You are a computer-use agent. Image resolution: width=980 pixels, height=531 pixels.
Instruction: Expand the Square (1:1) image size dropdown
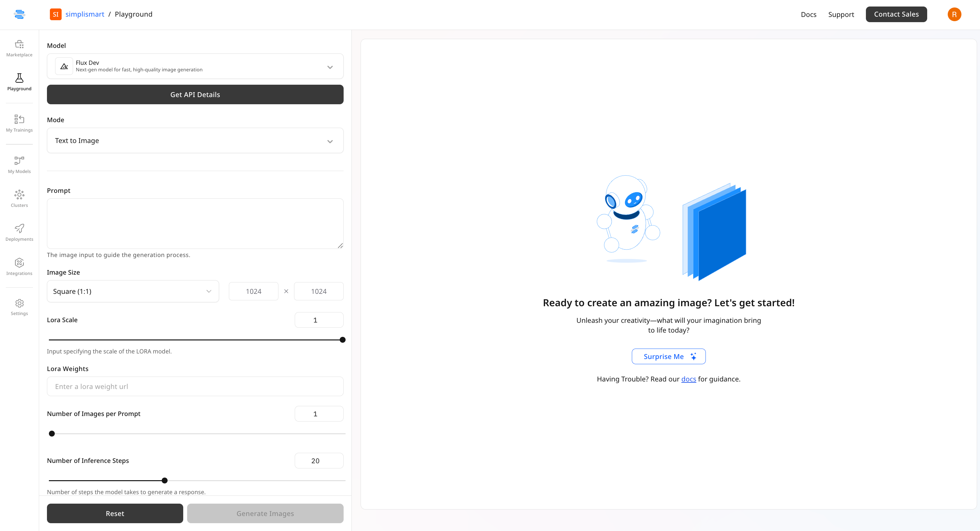tap(132, 292)
